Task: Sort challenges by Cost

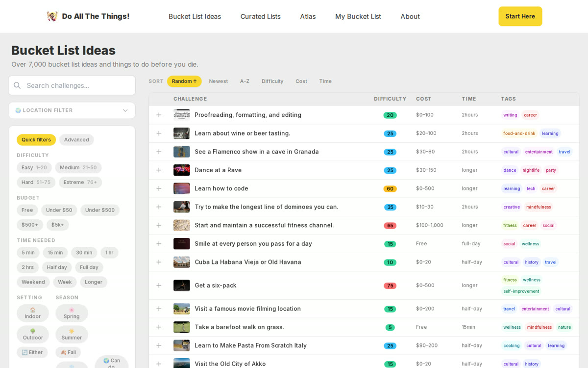Action: [x=301, y=81]
